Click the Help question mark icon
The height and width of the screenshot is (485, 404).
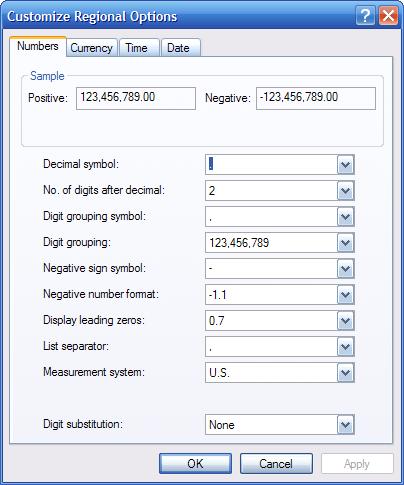365,16
